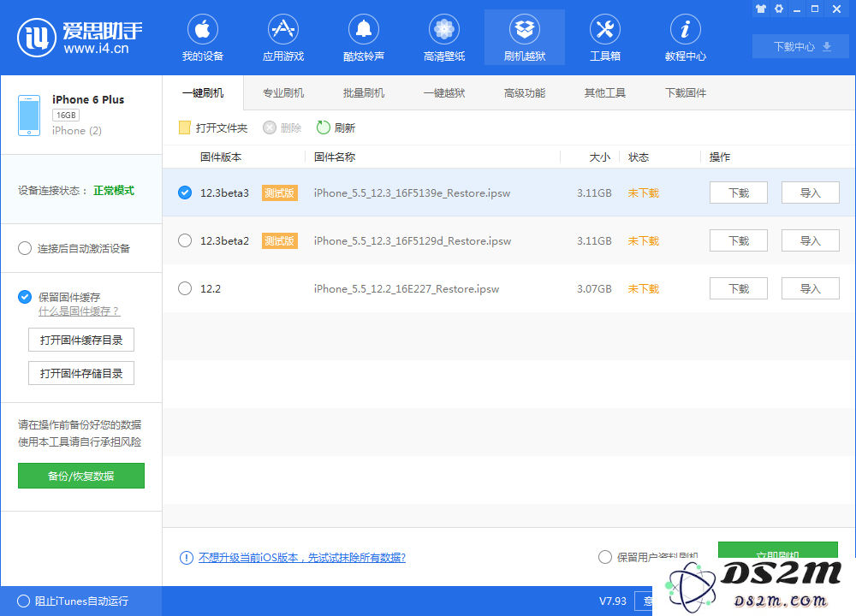Click the V7.93 version label
856x616 pixels.
pos(613,601)
